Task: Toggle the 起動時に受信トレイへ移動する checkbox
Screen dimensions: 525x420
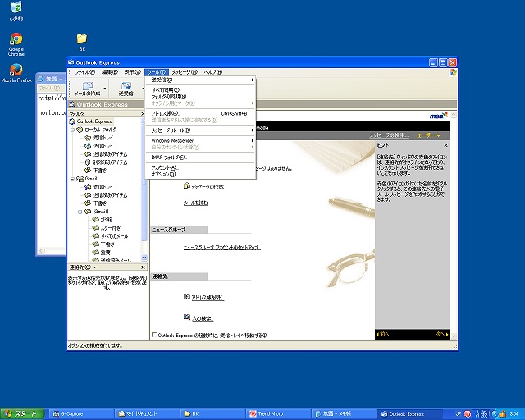Action: [154, 335]
